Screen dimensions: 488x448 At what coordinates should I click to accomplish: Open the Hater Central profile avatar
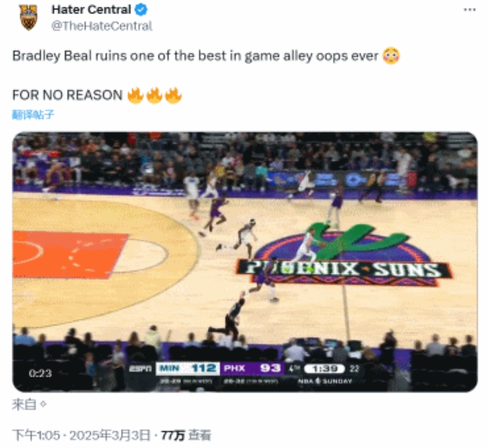[28, 18]
